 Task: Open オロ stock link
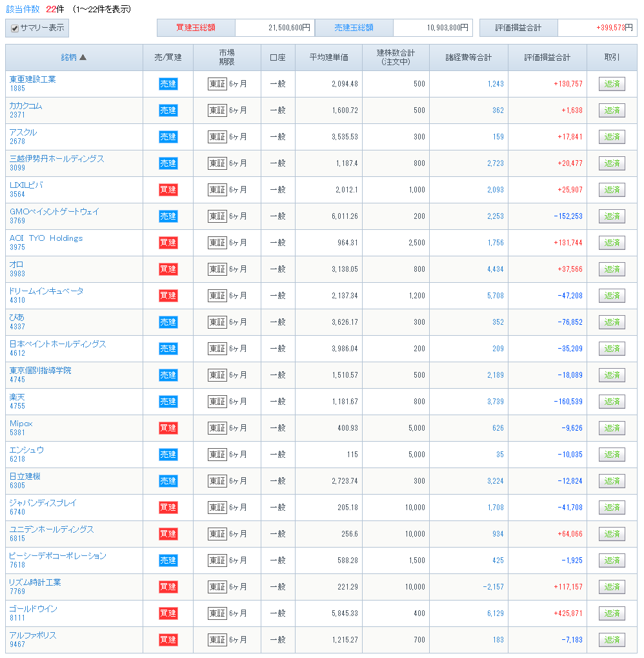pos(16,264)
